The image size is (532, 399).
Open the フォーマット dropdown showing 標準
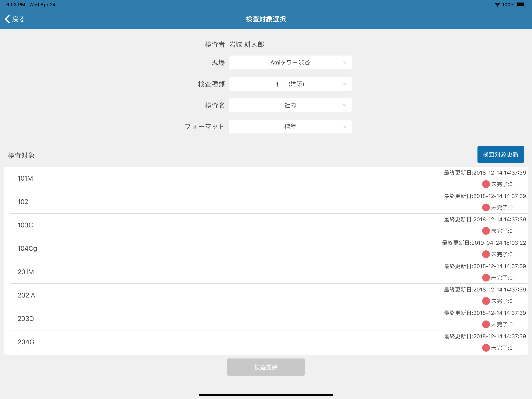(290, 127)
